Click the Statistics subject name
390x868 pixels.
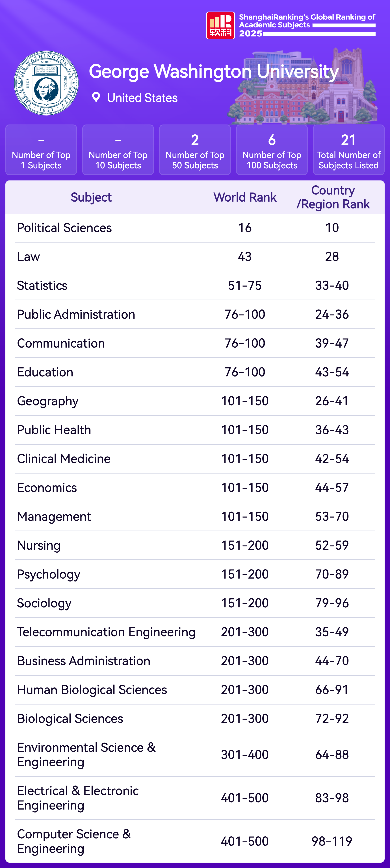tap(42, 286)
